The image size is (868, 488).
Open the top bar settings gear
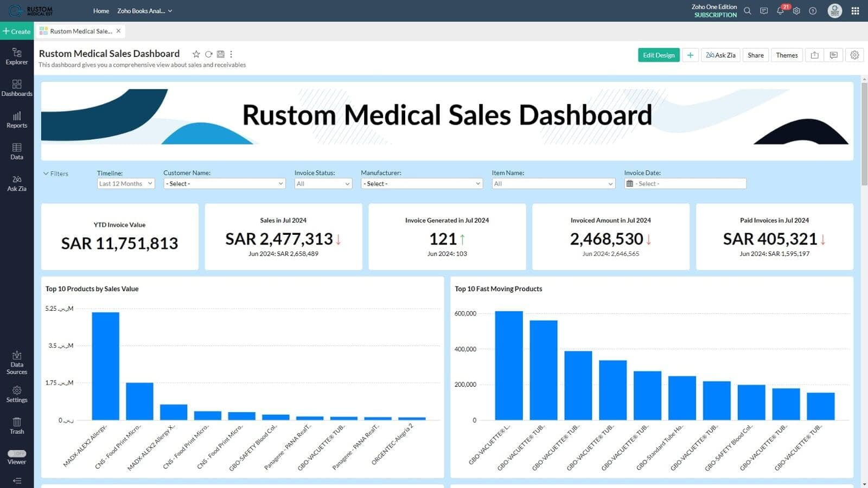tap(796, 11)
